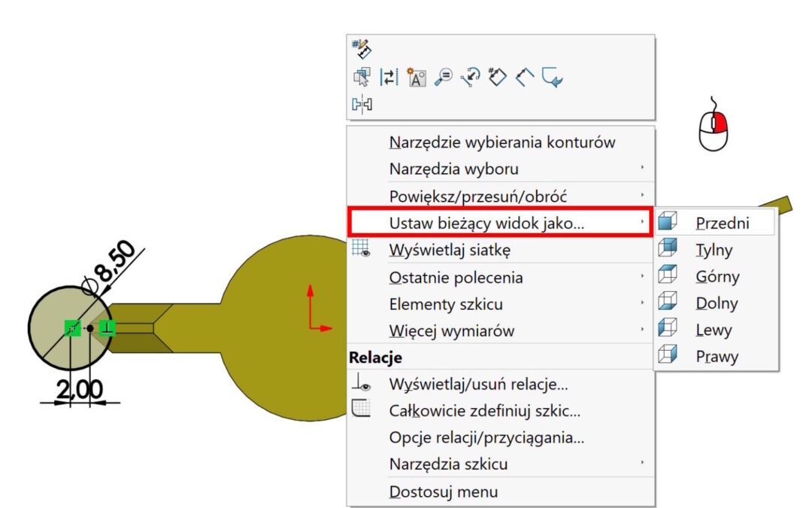
Task: Click the left green relation marker on circle
Action: pyautogui.click(x=72, y=327)
